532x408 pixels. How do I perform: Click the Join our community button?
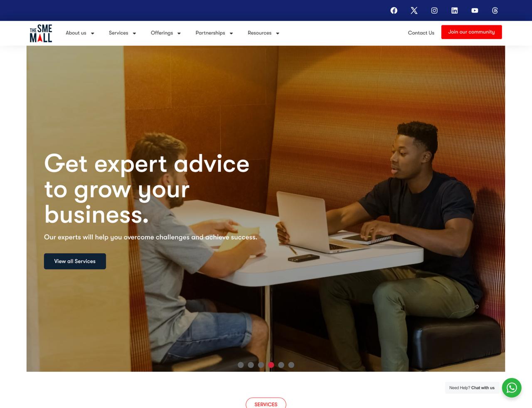point(471,32)
